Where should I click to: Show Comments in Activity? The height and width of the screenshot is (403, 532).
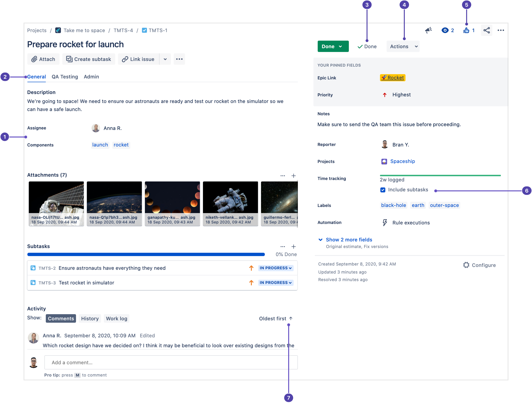point(61,319)
